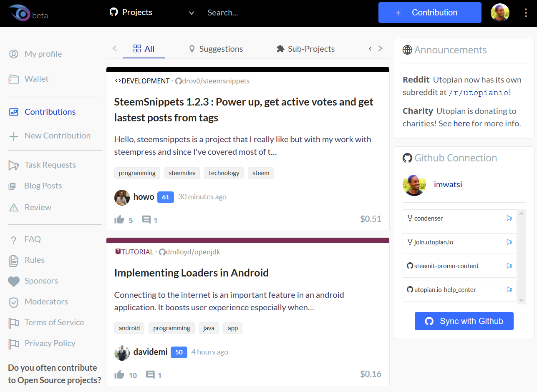Click the Review warning triangle icon
The width and height of the screenshot is (537, 392).
[x=14, y=207]
